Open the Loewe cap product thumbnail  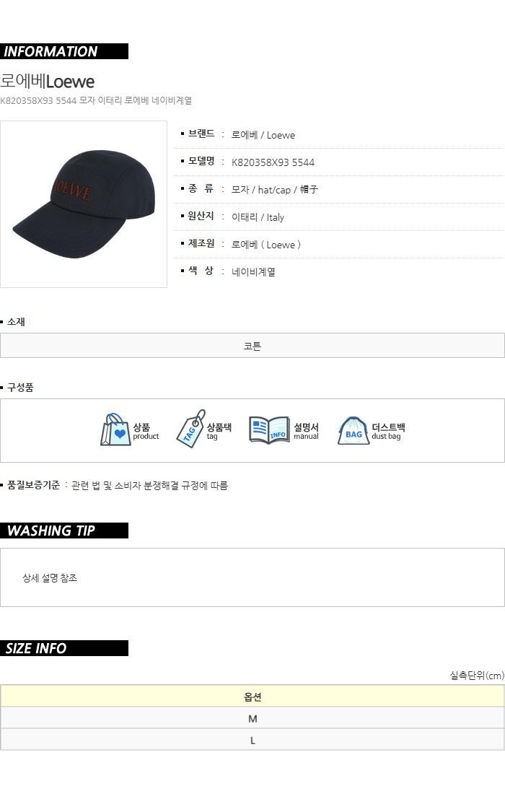[x=83, y=204]
